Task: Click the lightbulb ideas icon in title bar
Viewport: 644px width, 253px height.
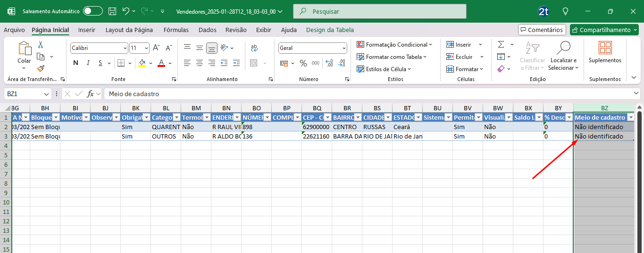Action: click(x=565, y=11)
